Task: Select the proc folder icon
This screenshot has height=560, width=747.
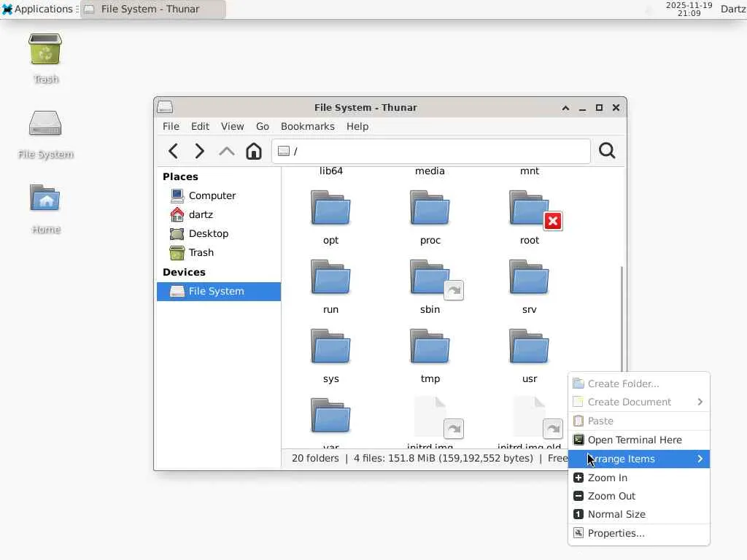Action: (430, 208)
